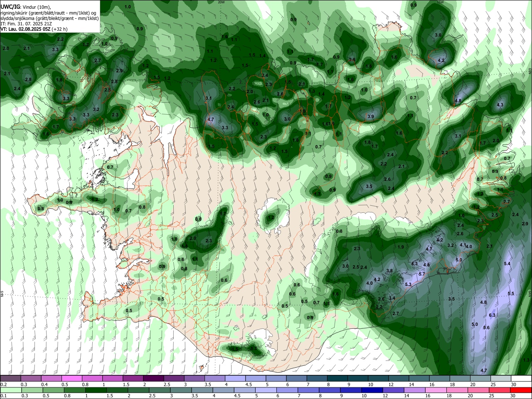This screenshot has width=532, height=399.
Task: Click the white 30 snow legend swatch
Action: pos(521,378)
